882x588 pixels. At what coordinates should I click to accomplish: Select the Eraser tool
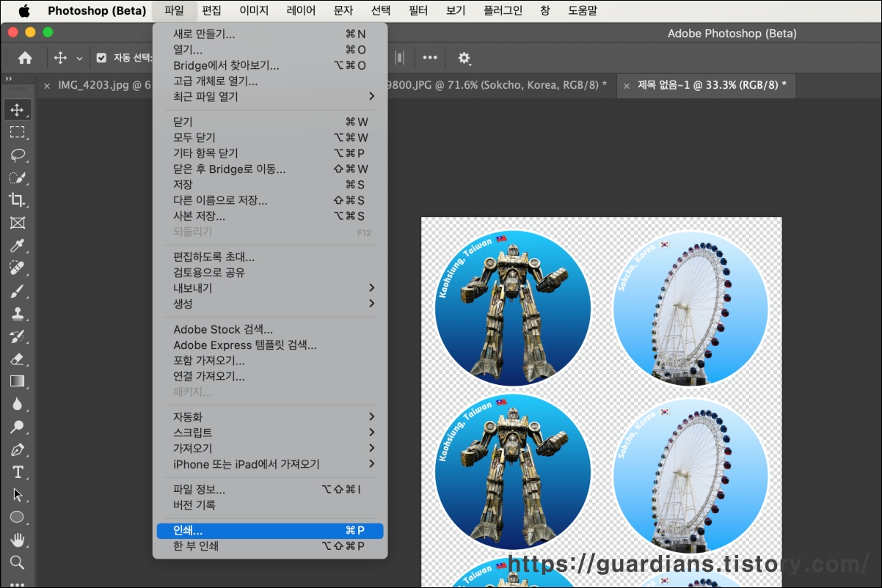17,359
